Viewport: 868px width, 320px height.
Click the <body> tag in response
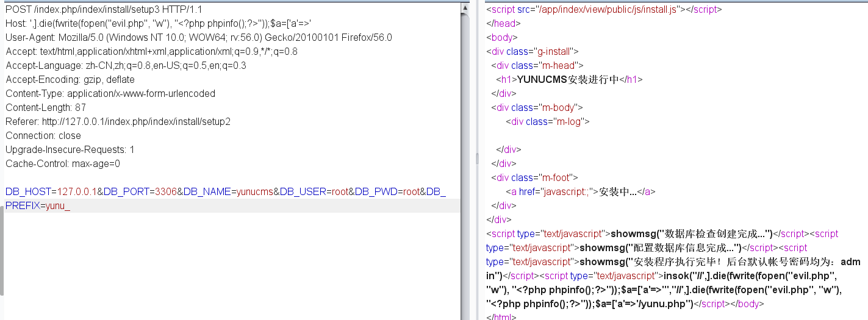click(x=501, y=38)
